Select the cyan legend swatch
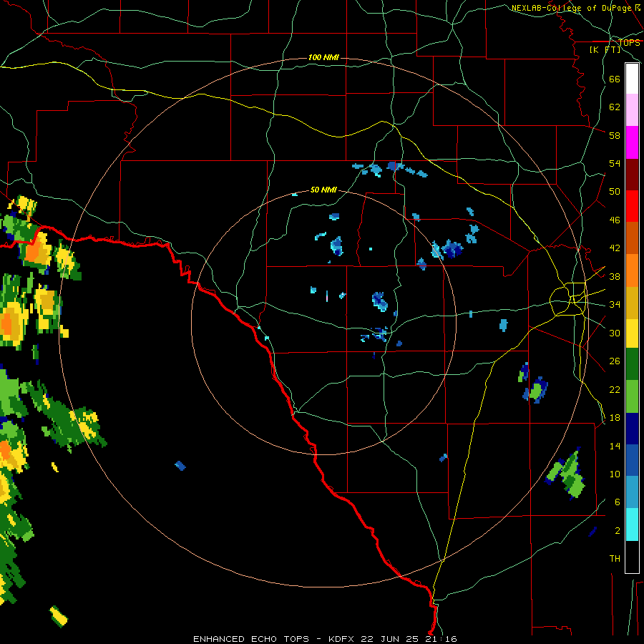Viewport: 644px width, 644px height. [x=632, y=525]
